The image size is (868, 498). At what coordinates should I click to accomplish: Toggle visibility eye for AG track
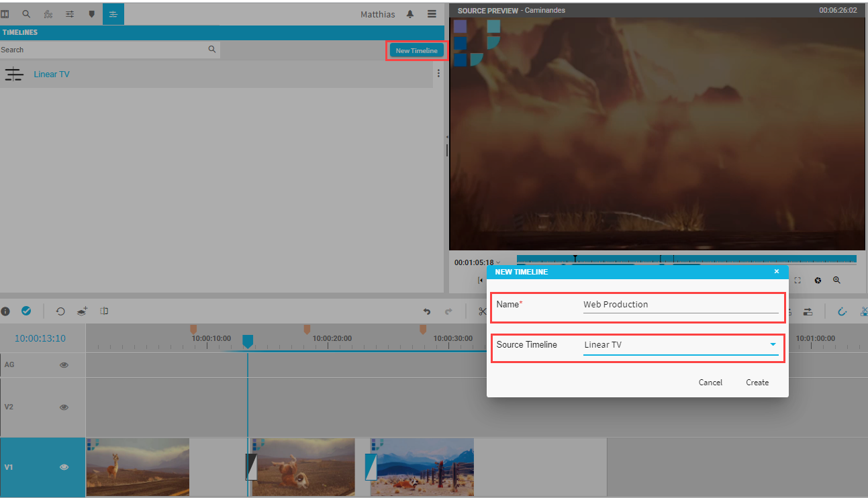coord(64,365)
